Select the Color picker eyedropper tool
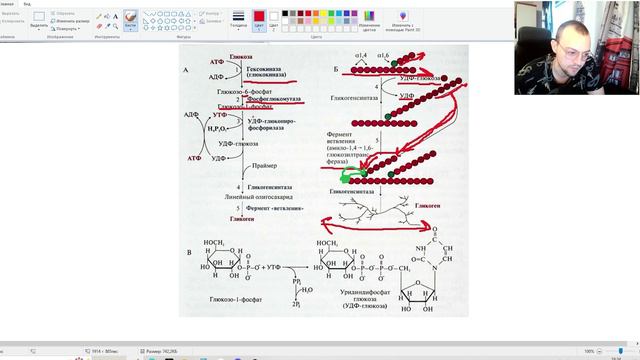The image size is (640, 360). (x=107, y=26)
